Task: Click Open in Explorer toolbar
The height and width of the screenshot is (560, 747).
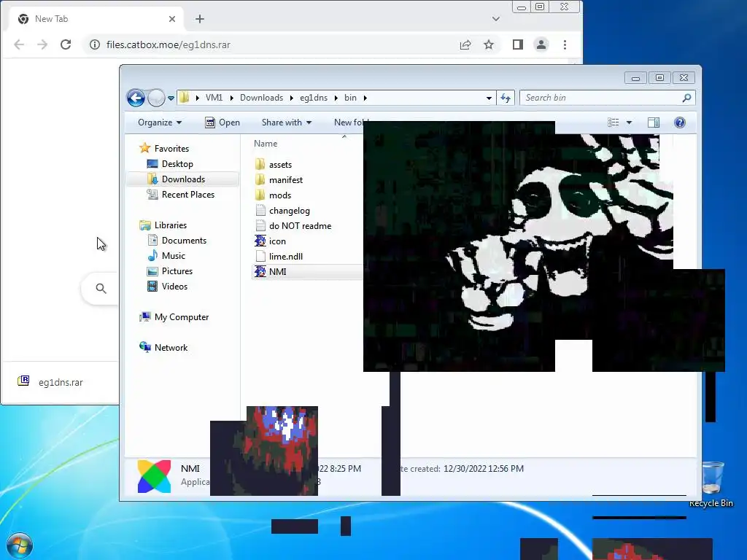Action: click(x=222, y=122)
